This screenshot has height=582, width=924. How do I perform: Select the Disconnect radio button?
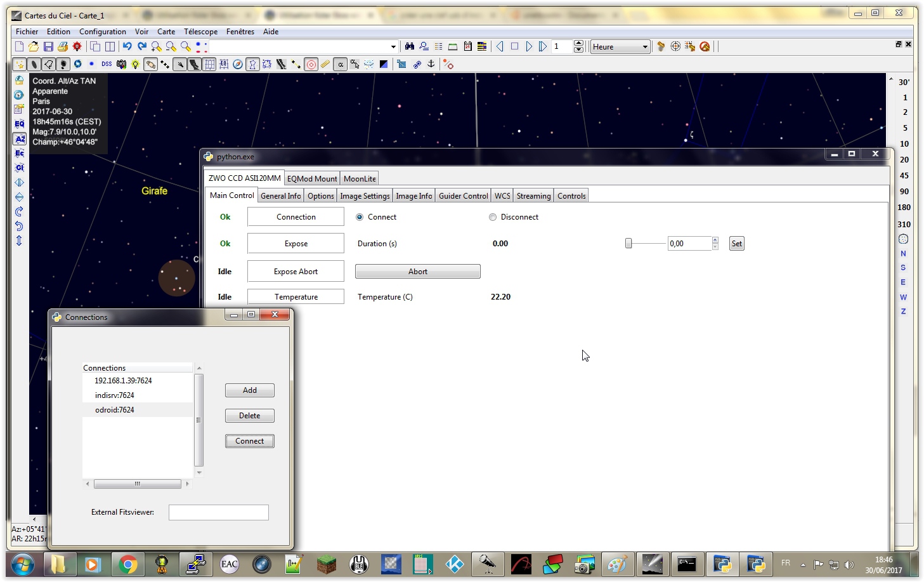tap(493, 217)
